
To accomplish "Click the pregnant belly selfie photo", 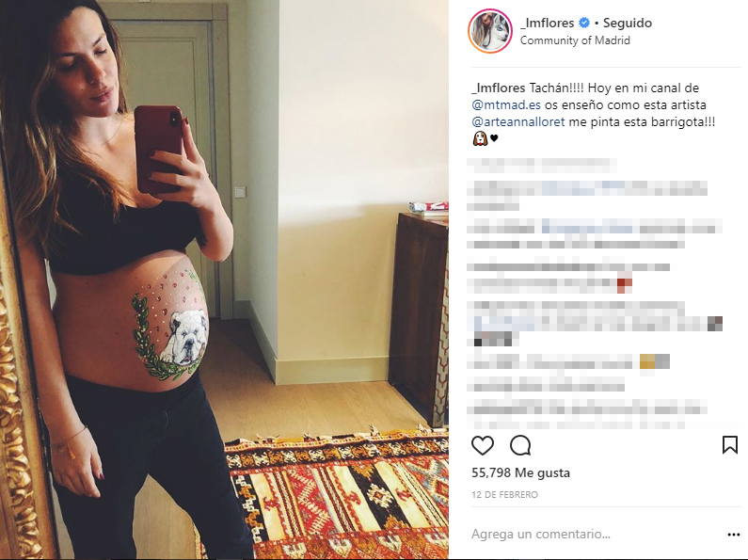I will pyautogui.click(x=224, y=280).
